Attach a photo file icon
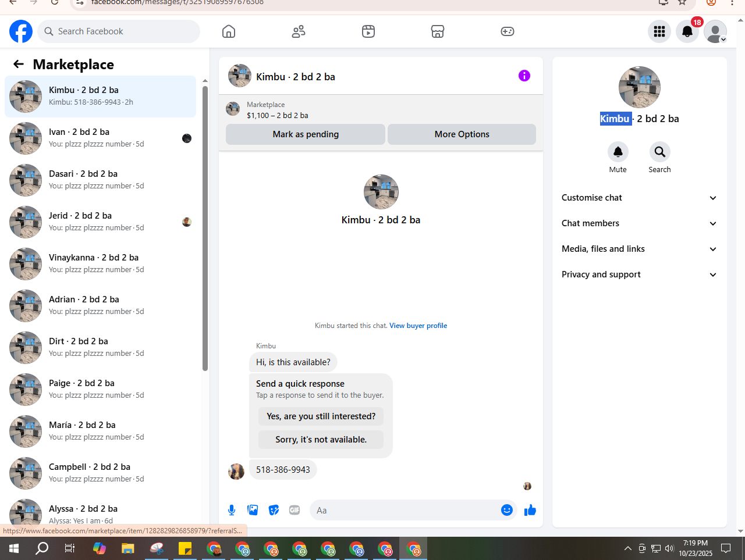This screenshot has height=560, width=745. click(253, 510)
